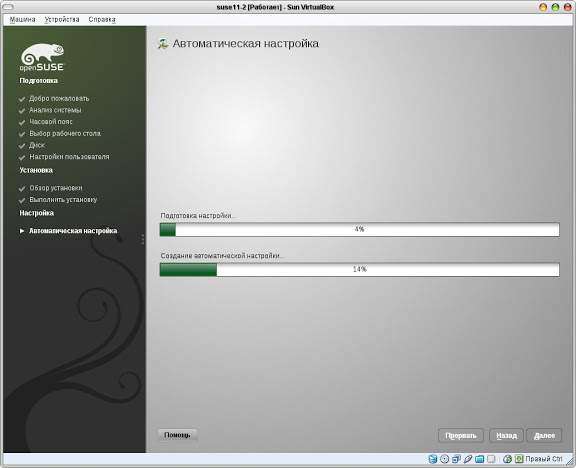Click the installer icon beside Автоматическая настройка title

coord(163,43)
